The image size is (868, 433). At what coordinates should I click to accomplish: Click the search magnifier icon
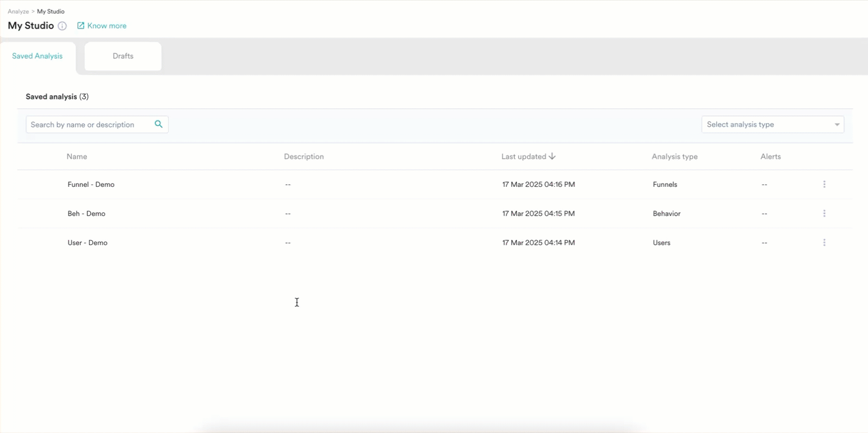point(158,124)
